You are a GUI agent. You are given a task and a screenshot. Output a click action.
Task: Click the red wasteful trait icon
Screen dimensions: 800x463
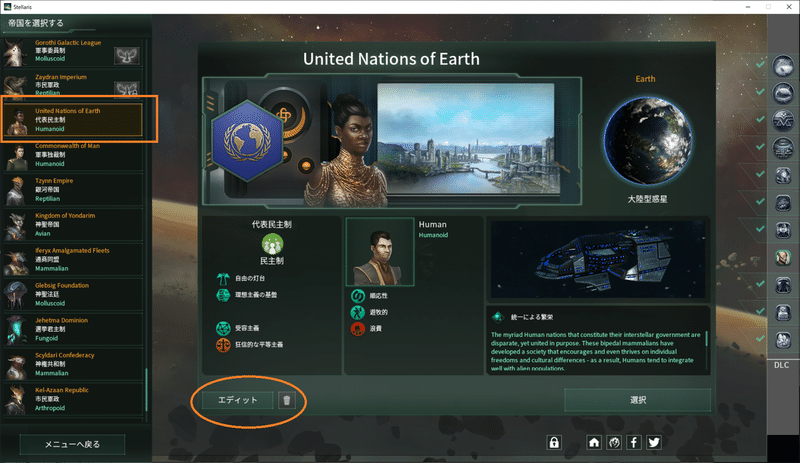pyautogui.click(x=358, y=328)
